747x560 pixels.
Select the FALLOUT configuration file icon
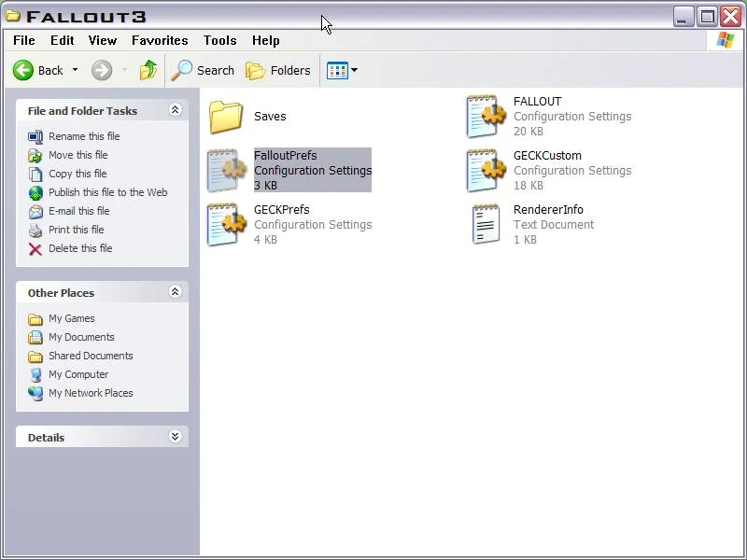tap(486, 116)
